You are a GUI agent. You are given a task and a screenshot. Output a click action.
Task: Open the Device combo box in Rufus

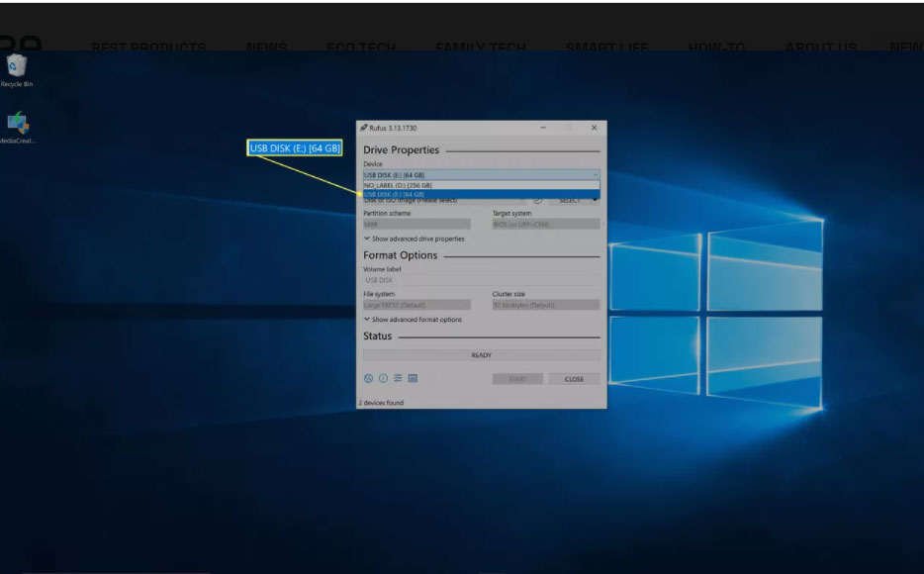(x=482, y=175)
